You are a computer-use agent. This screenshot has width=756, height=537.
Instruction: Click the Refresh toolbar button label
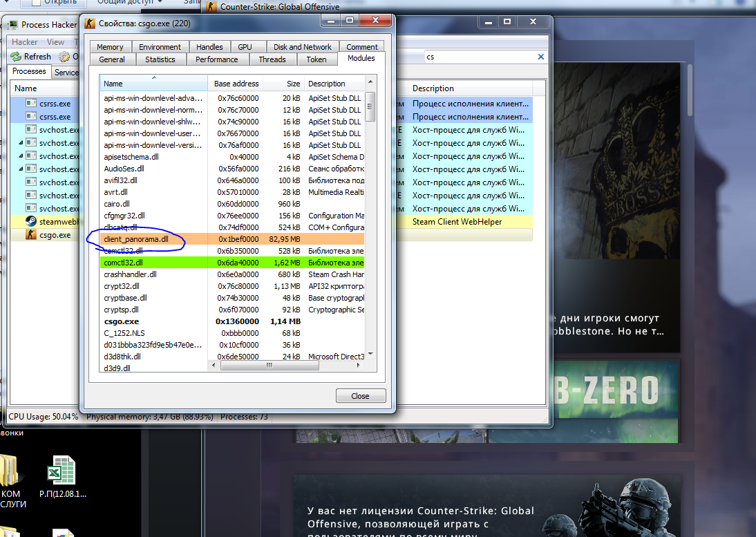tap(37, 57)
